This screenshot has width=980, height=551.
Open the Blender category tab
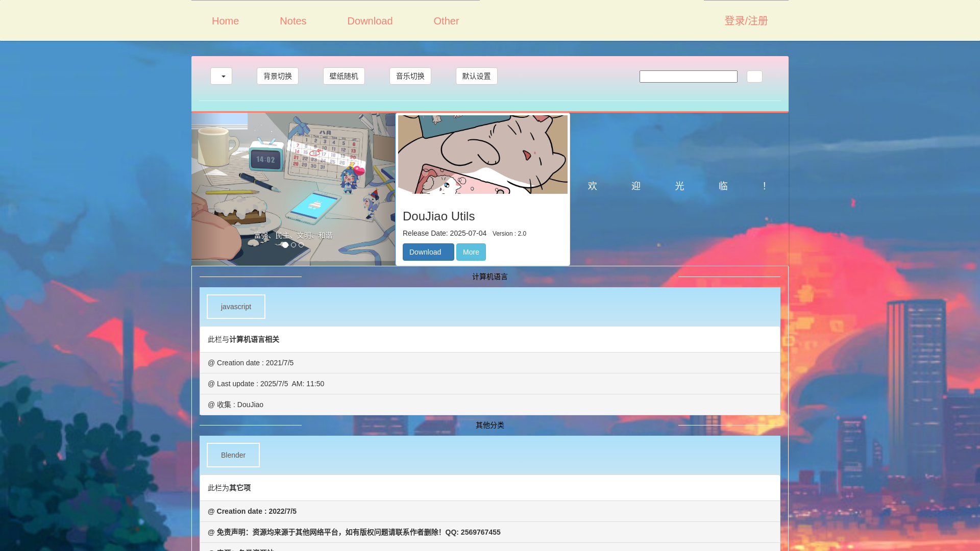233,455
